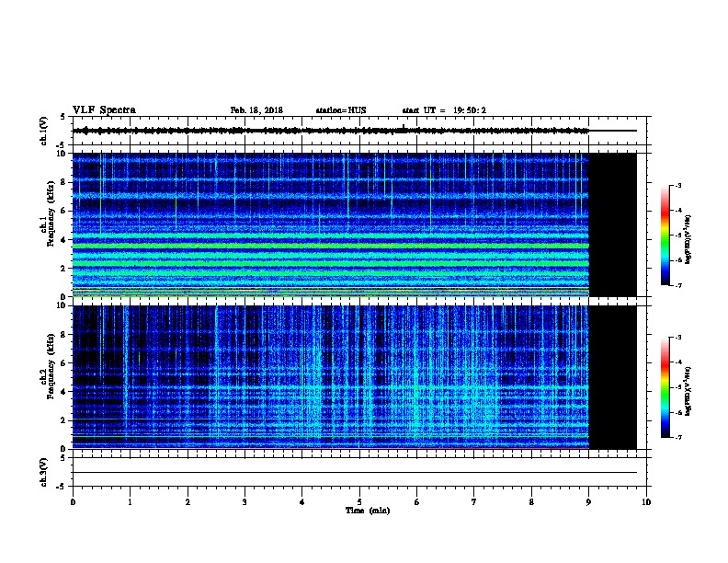
Task: Click the ch.2 color bar log(PSD) unit label
Action: (x=688, y=391)
